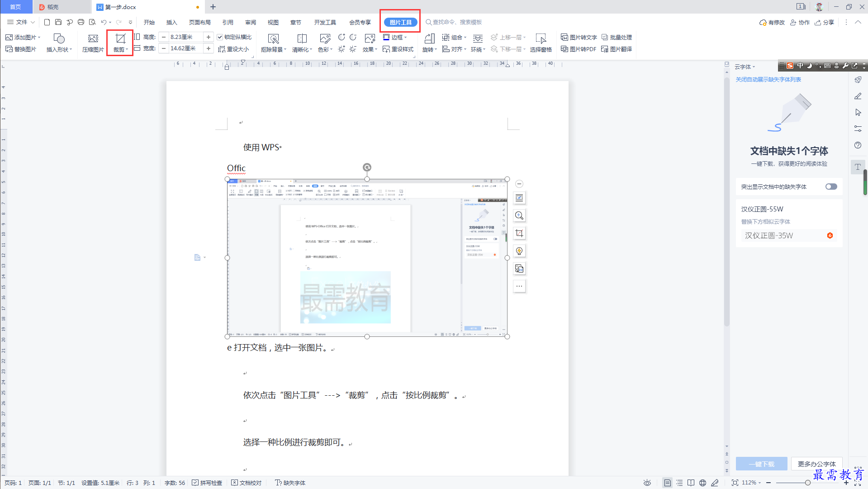Click the Color (色彩) icon

click(325, 38)
